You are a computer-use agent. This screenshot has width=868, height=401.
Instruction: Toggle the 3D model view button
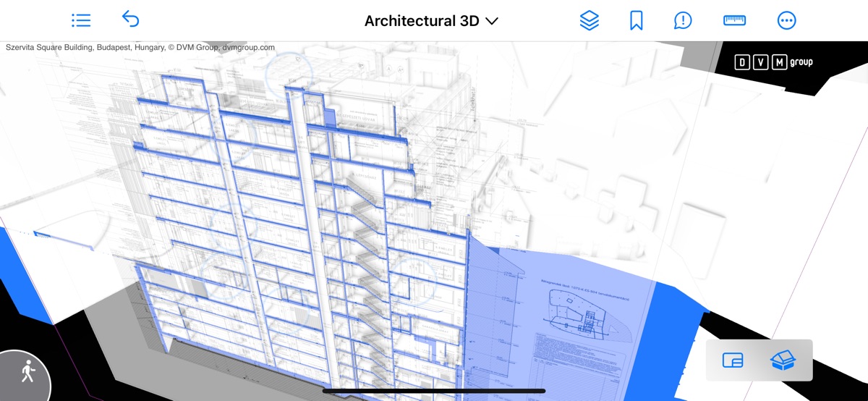point(783,360)
